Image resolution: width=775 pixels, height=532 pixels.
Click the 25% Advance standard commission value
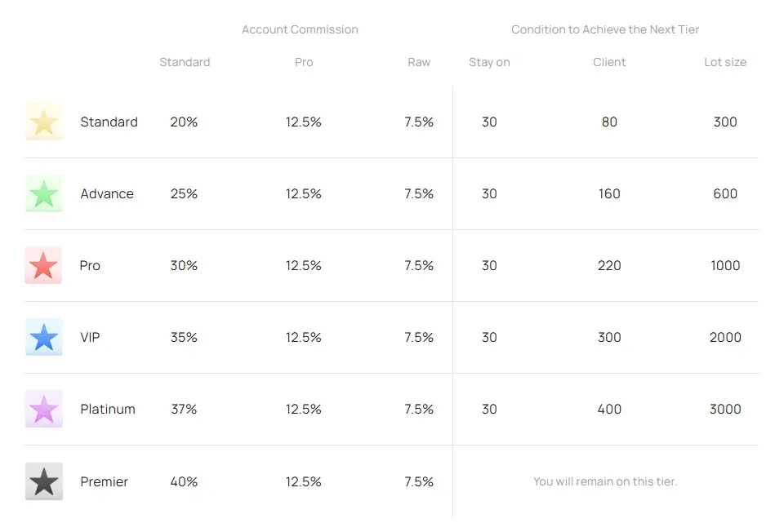[184, 194]
